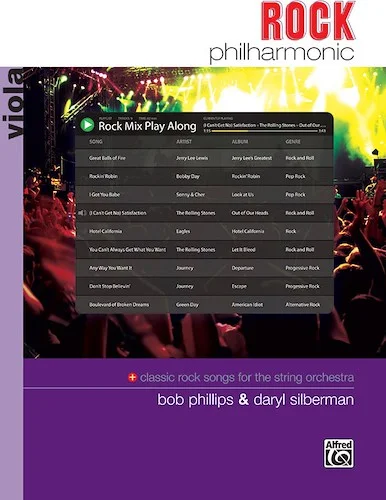Select 'You Can't Always Get What You Want'

pyautogui.click(x=127, y=249)
